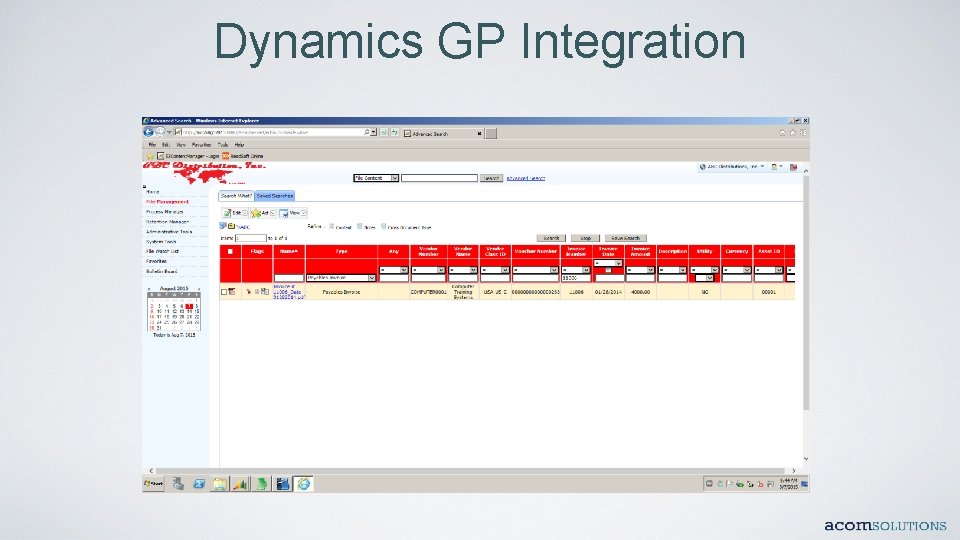
Task: Open the Edit toolbar menu icon
Action: click(x=227, y=213)
